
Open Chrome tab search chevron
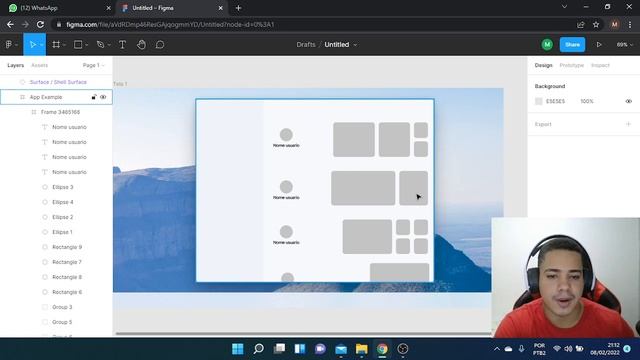pos(564,7)
